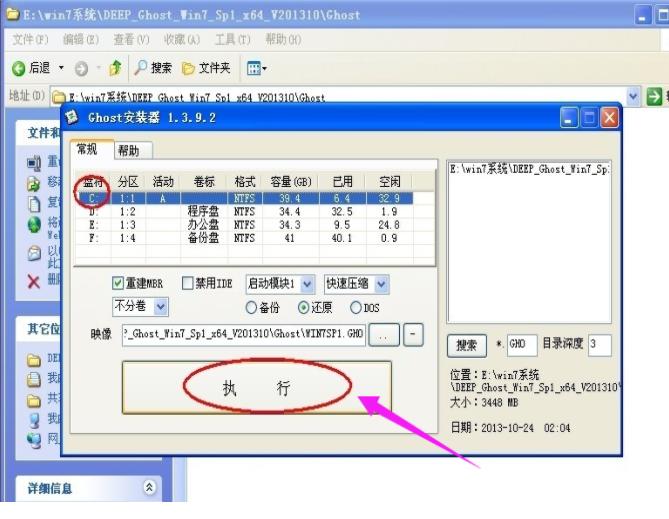Click the Explorer Back arrow icon

[18, 68]
